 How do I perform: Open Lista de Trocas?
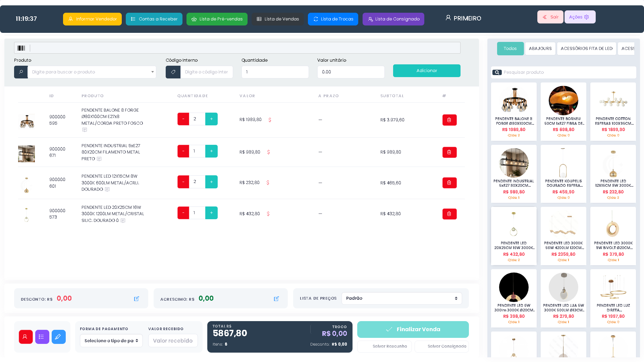pyautogui.click(x=333, y=19)
